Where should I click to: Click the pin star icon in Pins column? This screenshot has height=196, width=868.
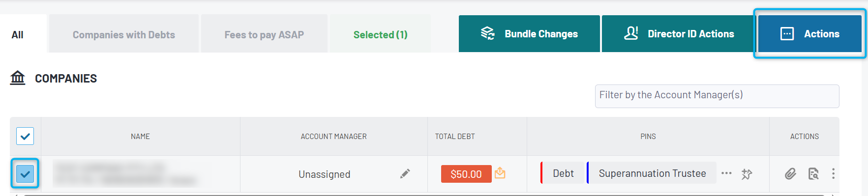coord(747,174)
